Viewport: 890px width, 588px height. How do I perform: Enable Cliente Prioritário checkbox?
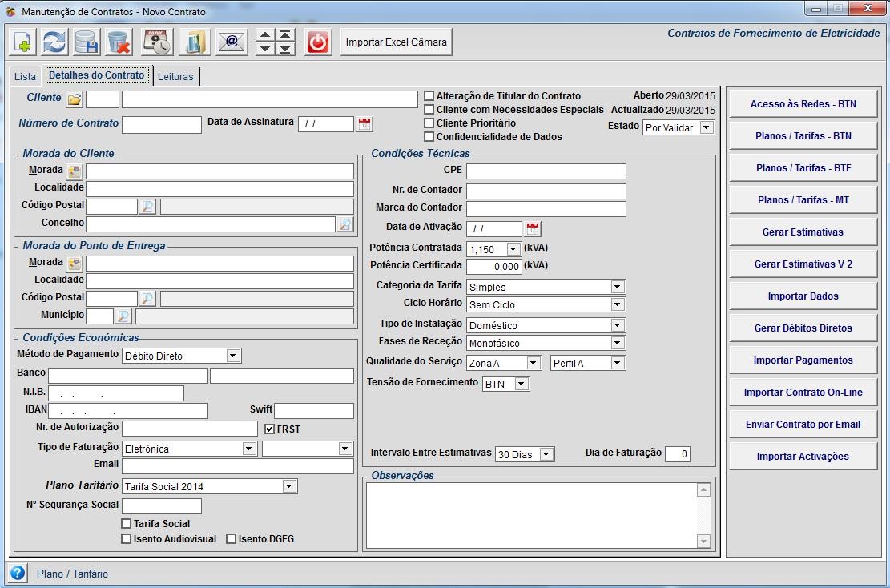pyautogui.click(x=429, y=123)
